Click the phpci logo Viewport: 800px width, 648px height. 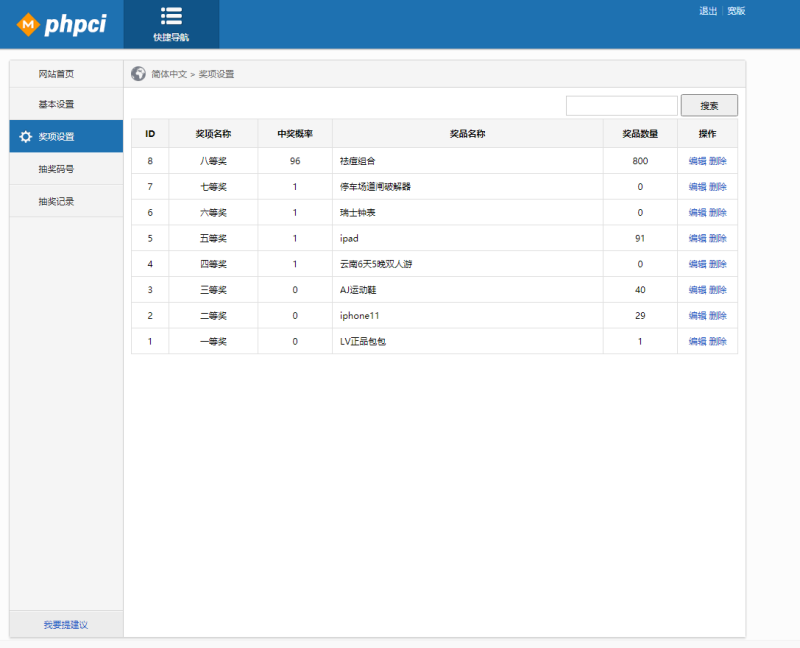coord(62,24)
